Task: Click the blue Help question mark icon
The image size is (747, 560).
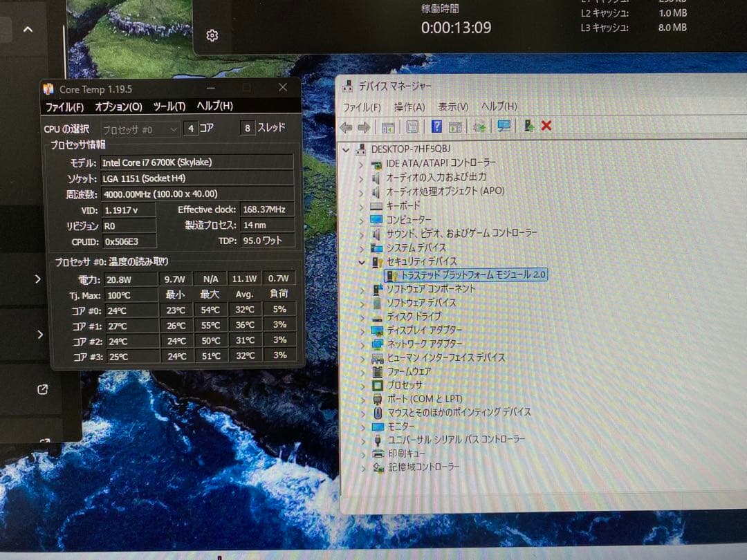Action: (x=436, y=127)
